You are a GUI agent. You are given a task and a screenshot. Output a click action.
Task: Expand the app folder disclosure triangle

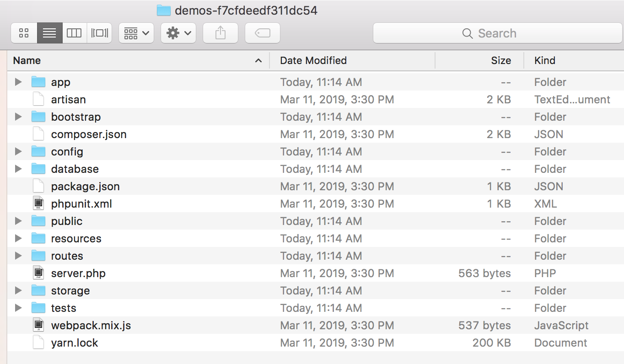(x=18, y=82)
